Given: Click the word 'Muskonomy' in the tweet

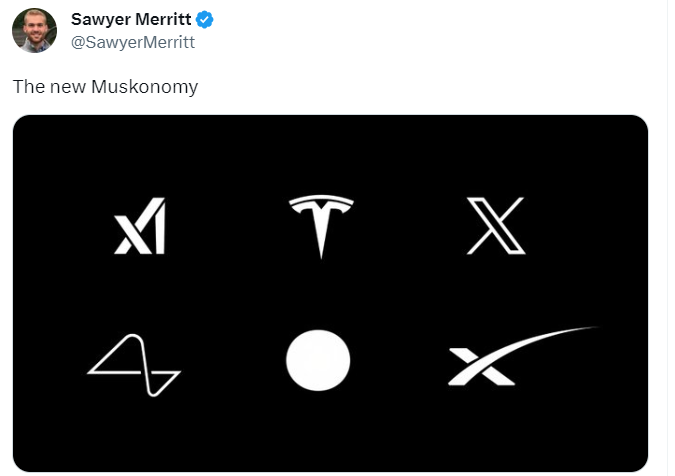Looking at the screenshot, I should (145, 87).
